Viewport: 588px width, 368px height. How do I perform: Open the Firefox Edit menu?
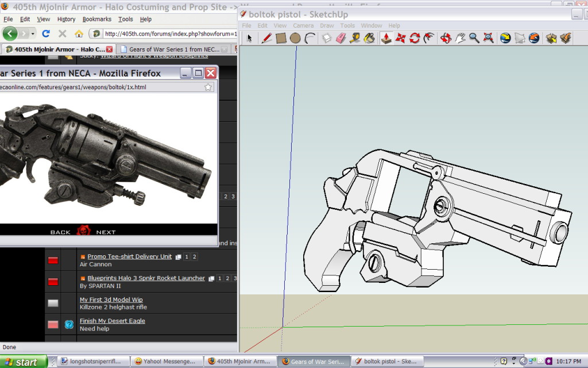(25, 19)
